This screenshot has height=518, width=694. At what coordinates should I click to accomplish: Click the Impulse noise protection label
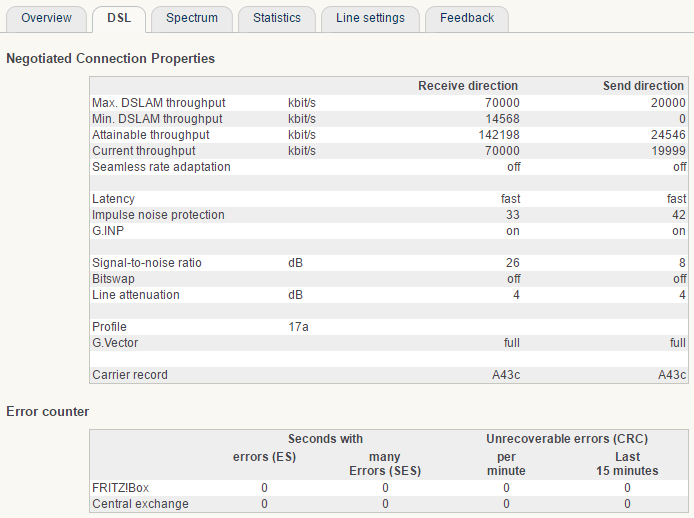[x=158, y=215]
